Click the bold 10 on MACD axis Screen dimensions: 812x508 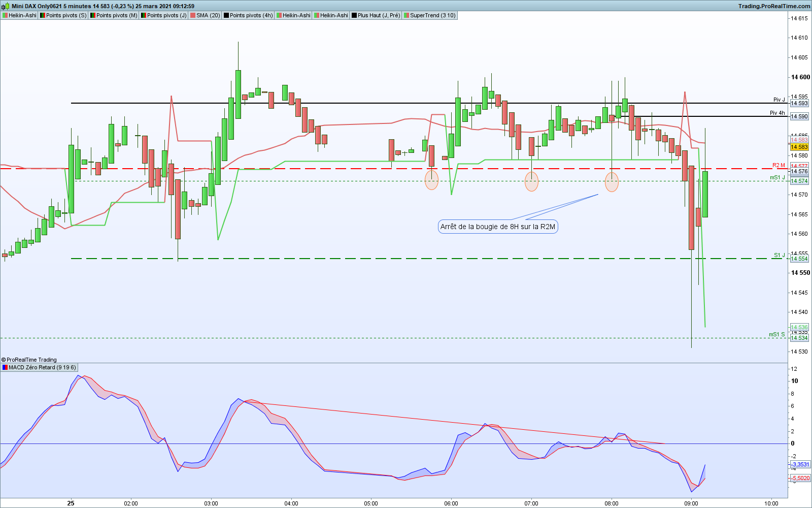pyautogui.click(x=794, y=381)
